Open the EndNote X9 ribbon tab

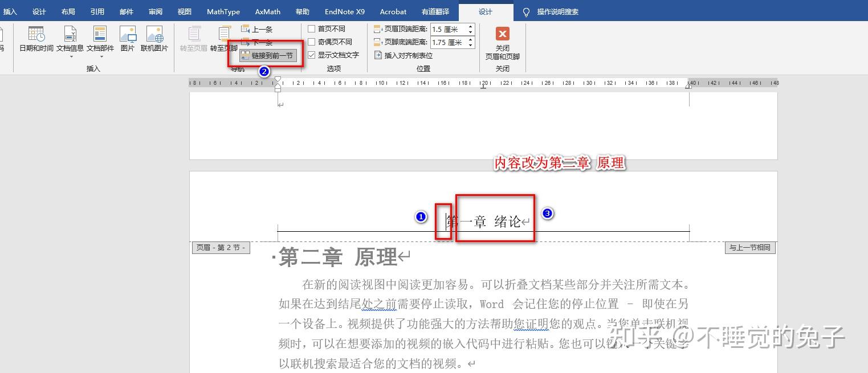click(x=345, y=11)
